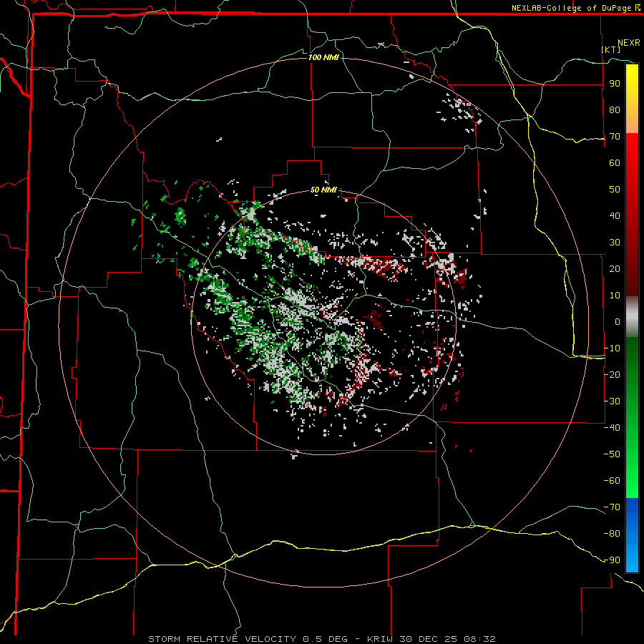Click the [KT] units label
The image size is (644, 644).
click(611, 49)
